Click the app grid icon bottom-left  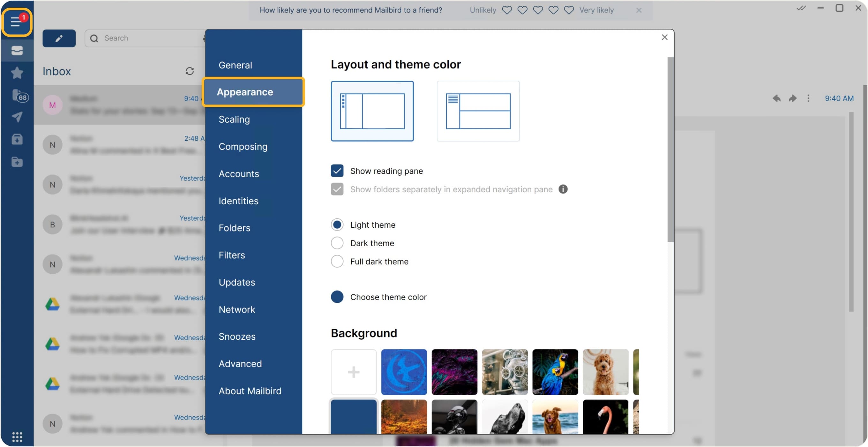(17, 437)
